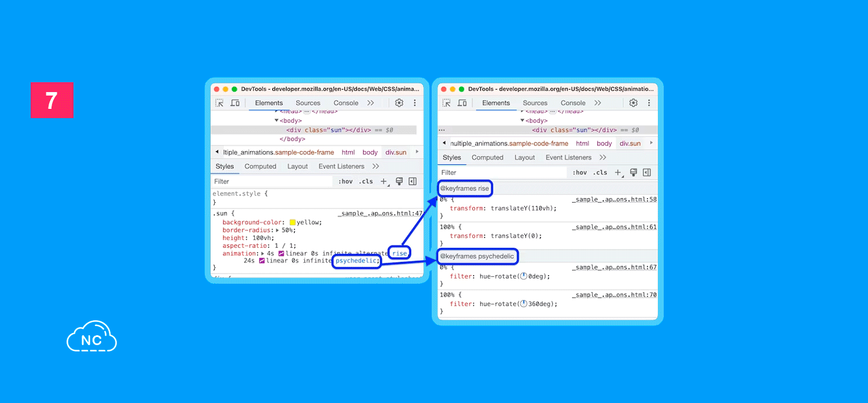Toggle .cls classes pane in left DevTools
The image size is (868, 403).
point(366,182)
